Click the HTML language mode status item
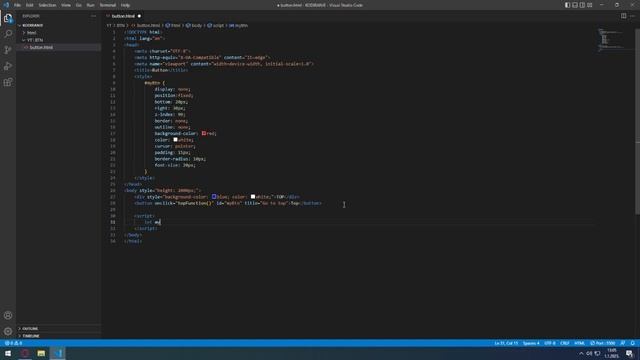Image resolution: width=640 pixels, height=360 pixels. point(579,343)
